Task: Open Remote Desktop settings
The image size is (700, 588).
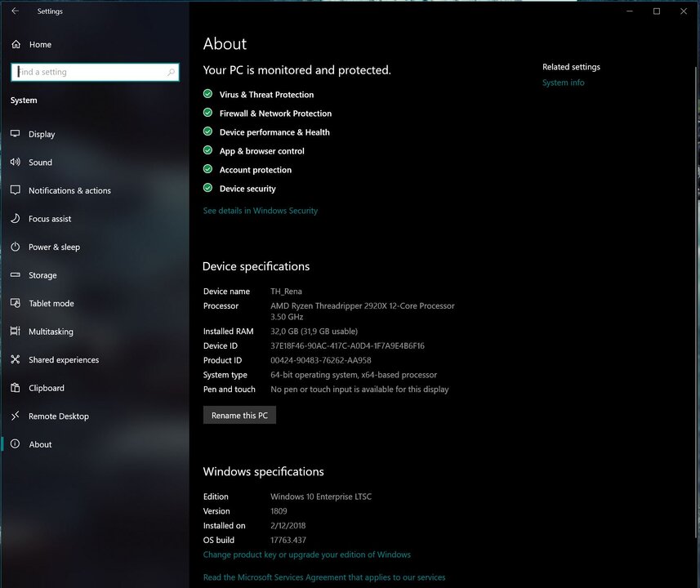Action: tap(94, 416)
